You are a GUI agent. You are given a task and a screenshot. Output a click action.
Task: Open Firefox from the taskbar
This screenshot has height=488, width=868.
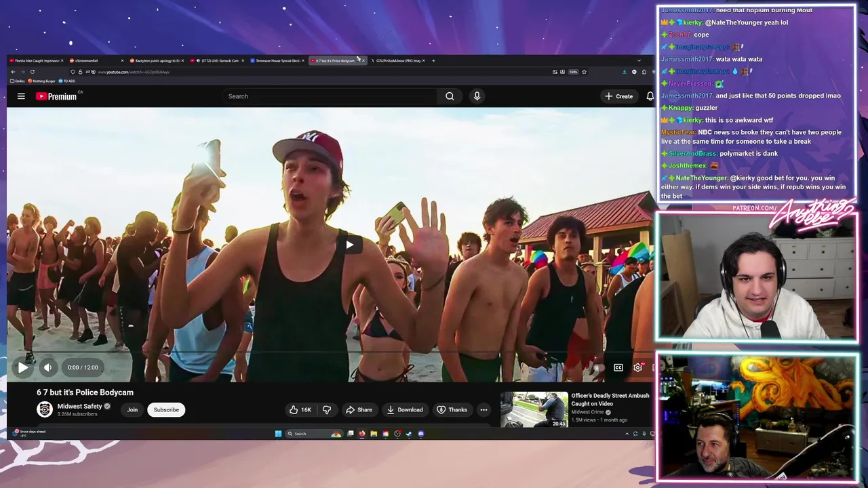(x=362, y=434)
